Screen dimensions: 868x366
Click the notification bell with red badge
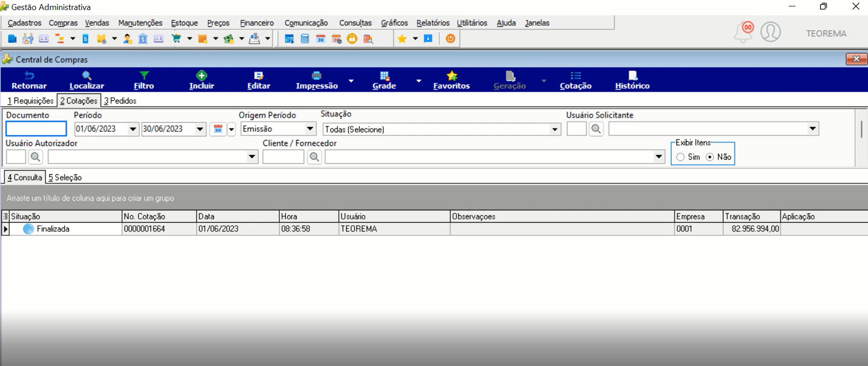744,32
